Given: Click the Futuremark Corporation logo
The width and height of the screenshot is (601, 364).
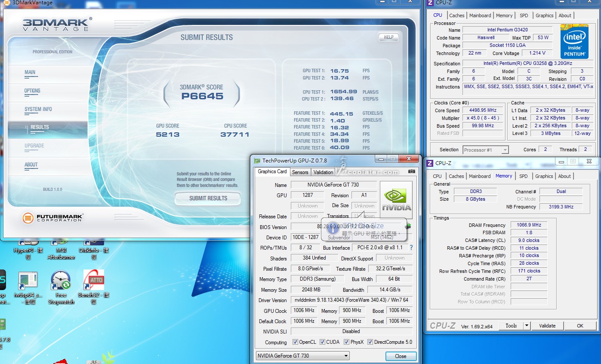Looking at the screenshot, I should [52, 217].
